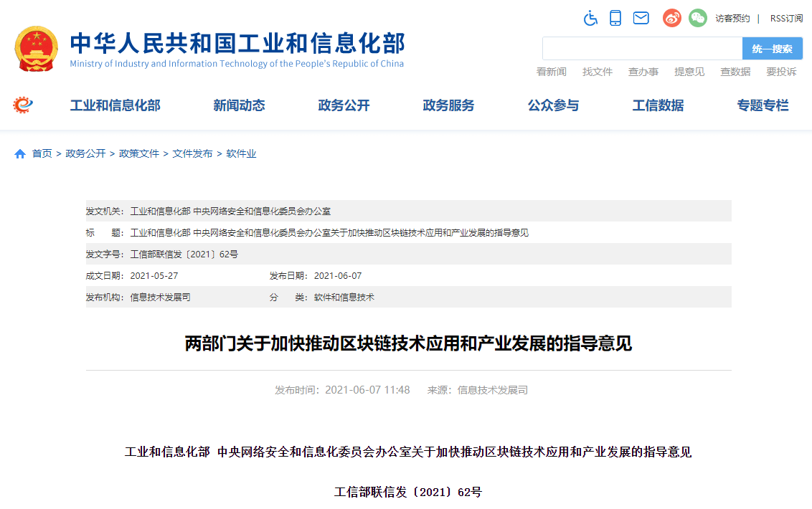Open the WeChat social icon
The height and width of the screenshot is (509, 812).
pyautogui.click(x=697, y=18)
